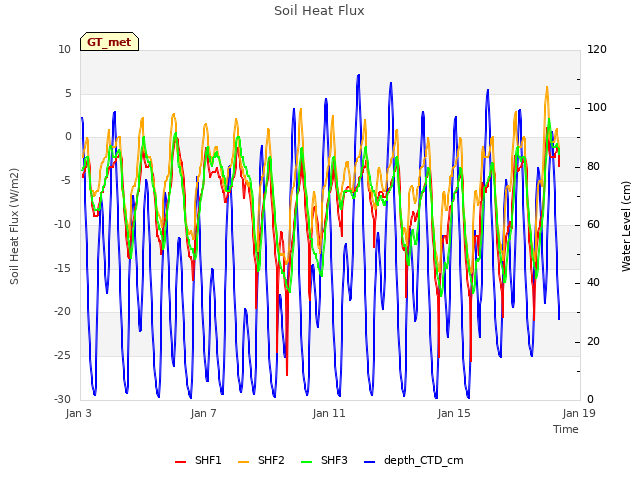Click the right axis 100 tick label
The height and width of the screenshot is (480, 640).
[597, 108]
